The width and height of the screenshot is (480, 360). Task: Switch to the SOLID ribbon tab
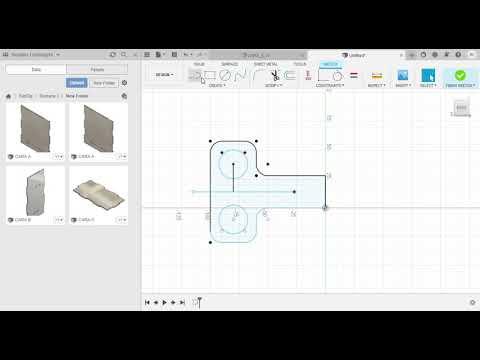(199, 64)
